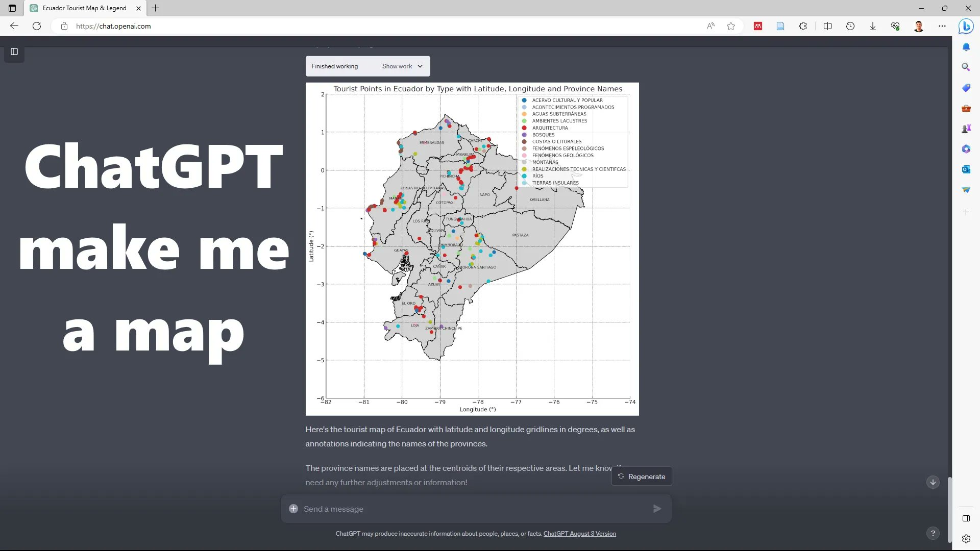Add this page to favorites
The height and width of the screenshot is (551, 980).
[x=731, y=26]
